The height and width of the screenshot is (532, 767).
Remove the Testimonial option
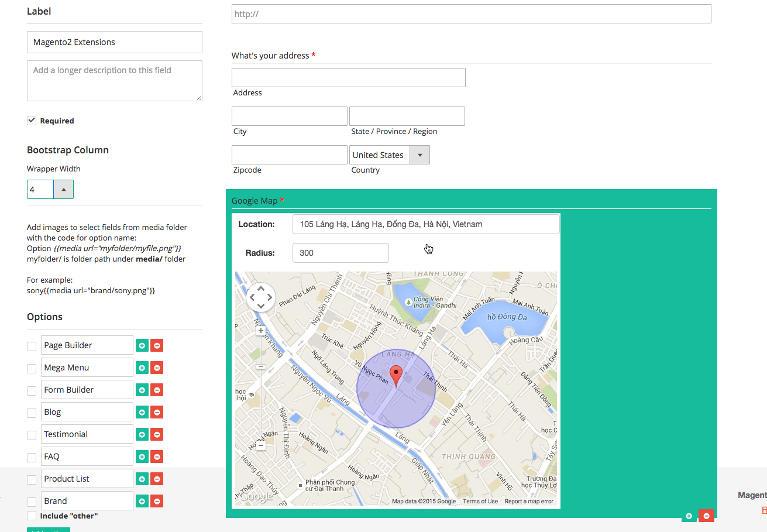pos(157,434)
